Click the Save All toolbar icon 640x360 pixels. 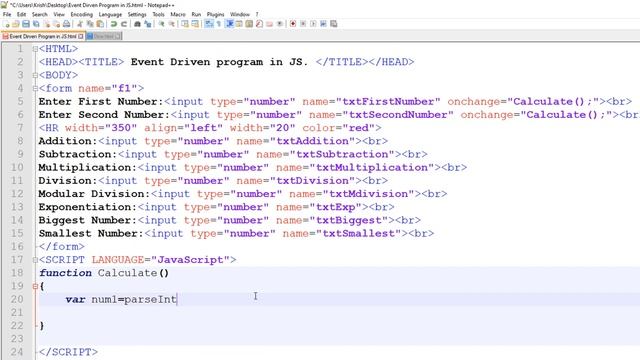click(36, 24)
